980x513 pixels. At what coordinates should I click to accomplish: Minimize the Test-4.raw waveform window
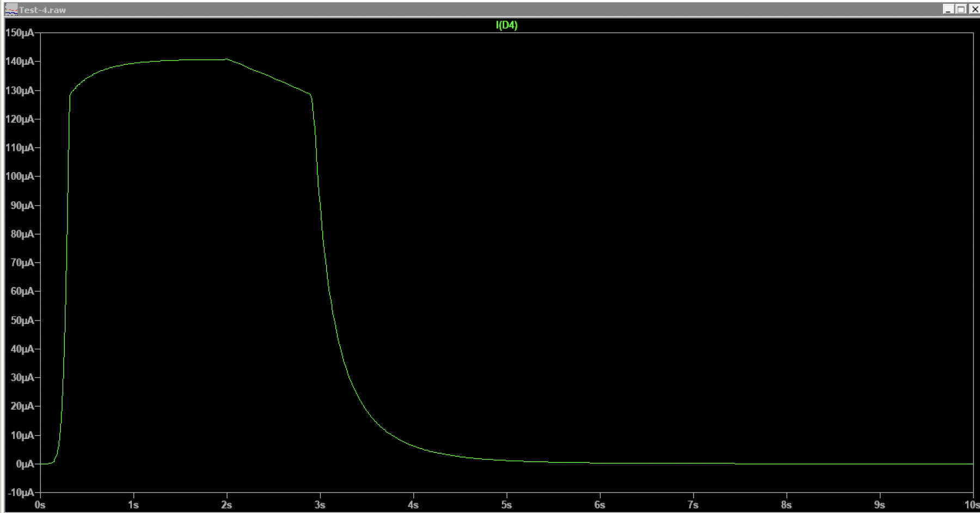[948, 9]
